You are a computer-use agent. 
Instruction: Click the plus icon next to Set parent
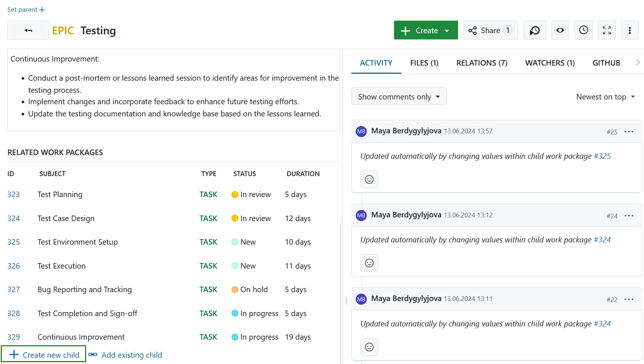coord(42,9)
